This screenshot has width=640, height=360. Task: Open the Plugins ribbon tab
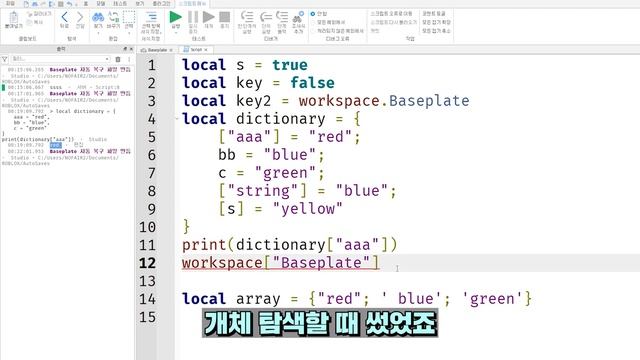click(x=161, y=3)
